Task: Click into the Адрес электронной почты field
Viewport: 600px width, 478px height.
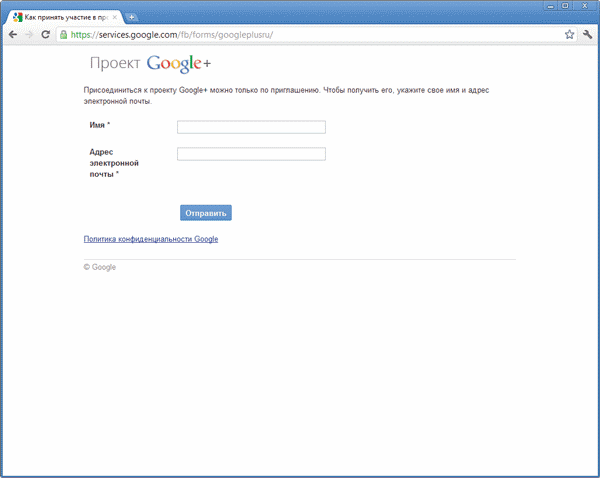Action: 251,154
